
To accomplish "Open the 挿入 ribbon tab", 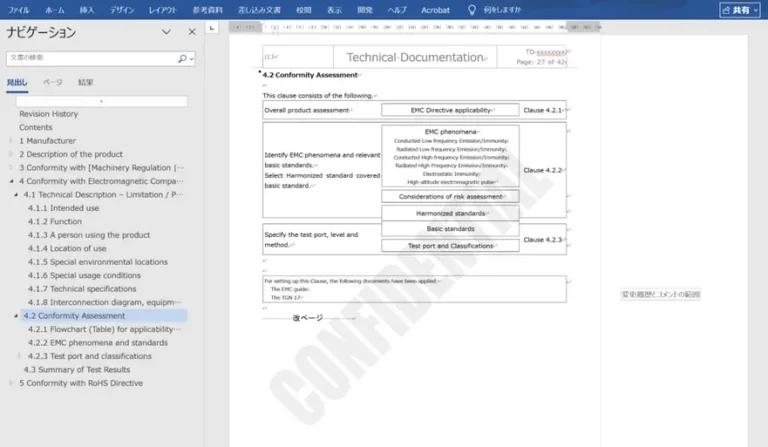I will (x=87, y=10).
